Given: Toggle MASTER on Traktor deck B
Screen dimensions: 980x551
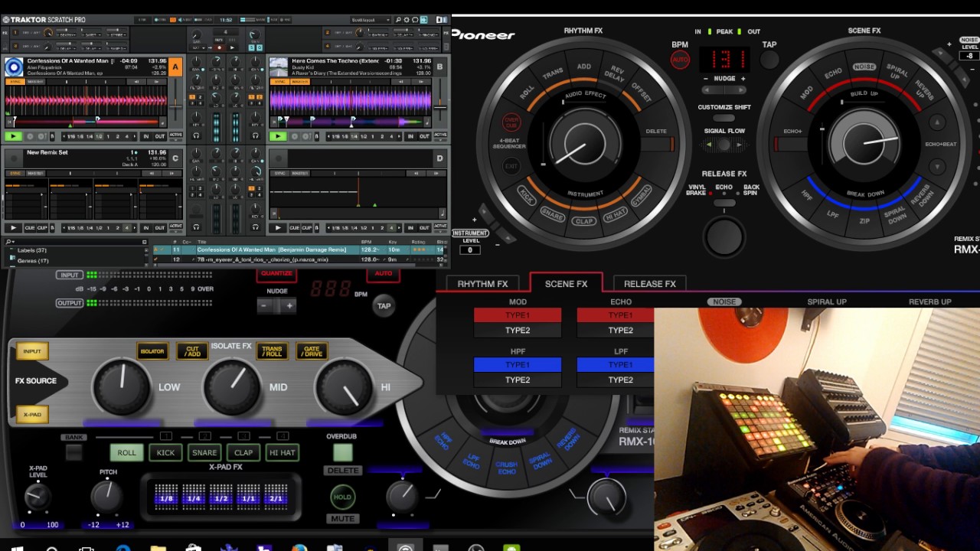Looking at the screenshot, I should tap(299, 81).
